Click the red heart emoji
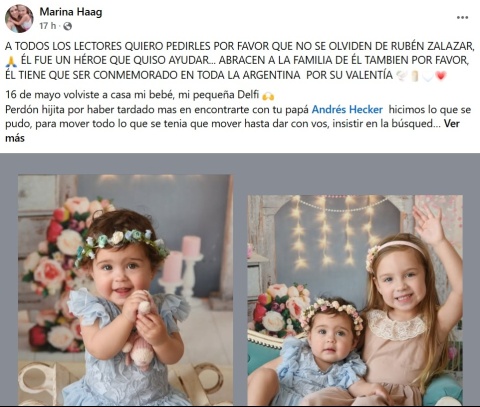This screenshot has height=407, width=480. point(441,76)
